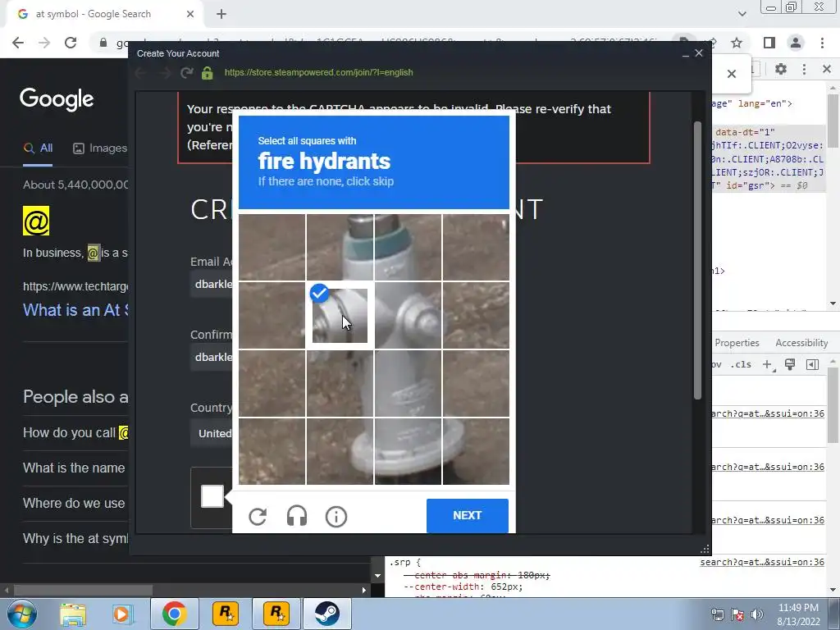The height and width of the screenshot is (630, 840).
Task: Switch to Steam in taskbar
Action: 326,614
